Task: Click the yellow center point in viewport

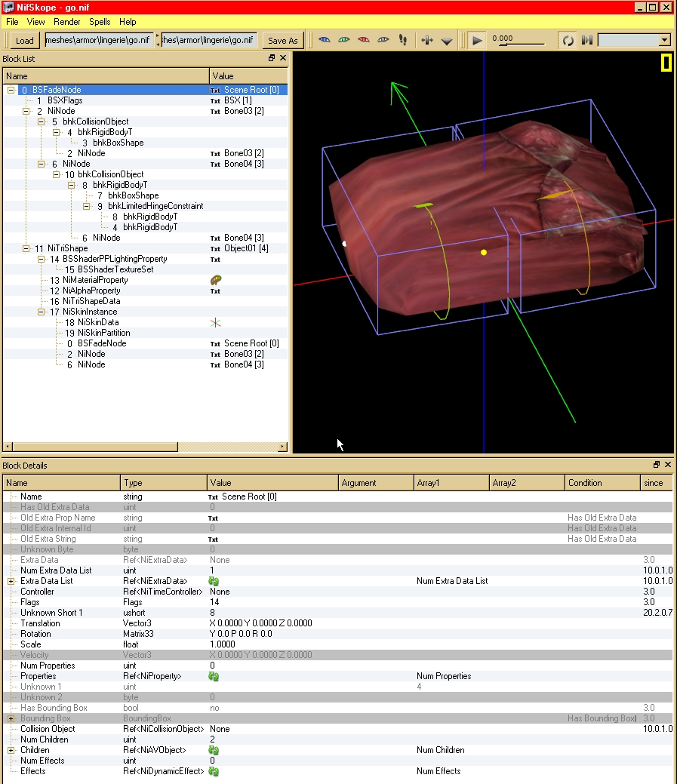Action: [x=484, y=253]
